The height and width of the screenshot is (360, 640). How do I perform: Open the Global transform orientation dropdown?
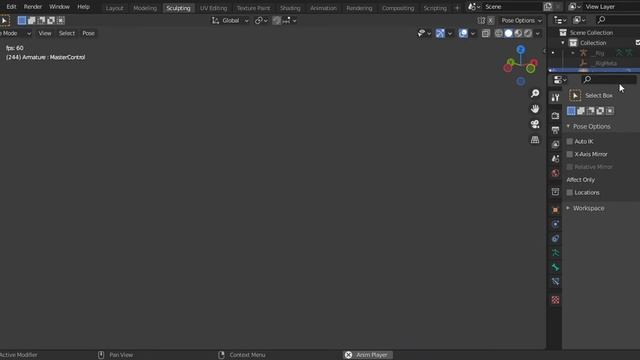tap(230, 20)
